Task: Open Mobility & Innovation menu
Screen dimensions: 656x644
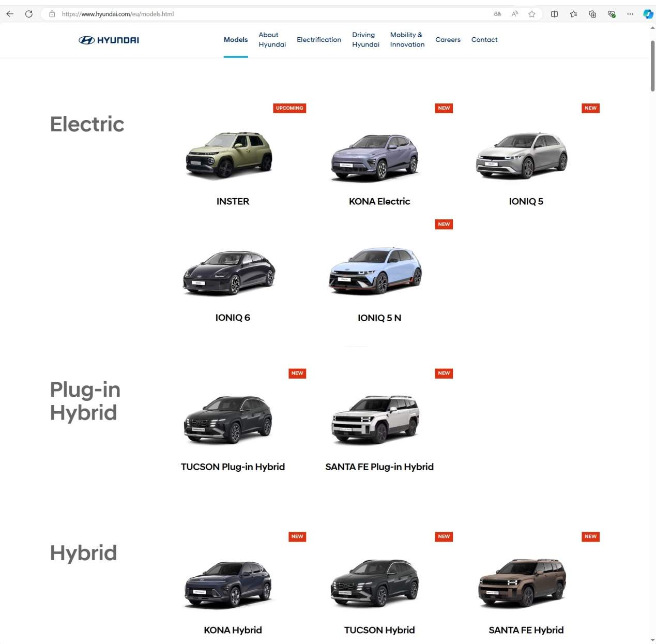Action: pos(407,39)
